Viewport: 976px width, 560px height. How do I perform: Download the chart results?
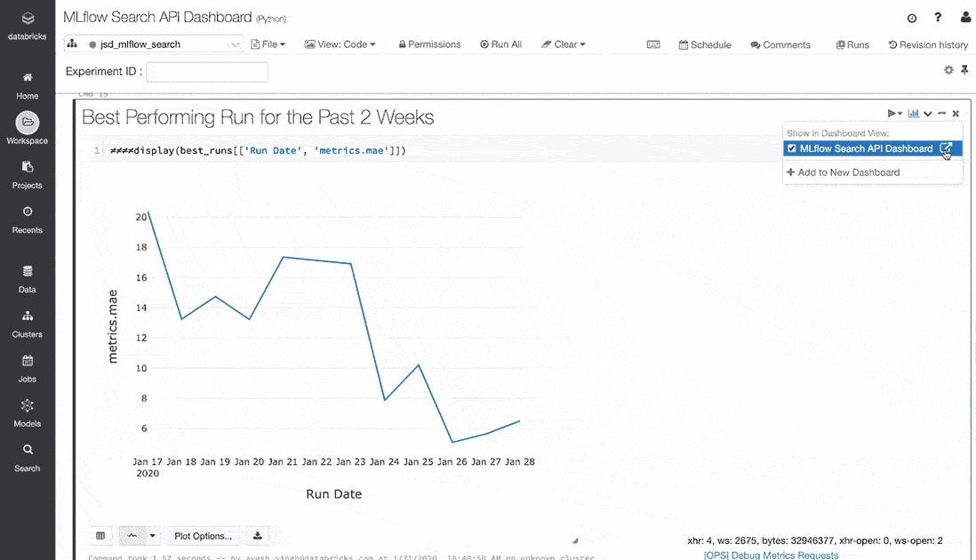258,536
